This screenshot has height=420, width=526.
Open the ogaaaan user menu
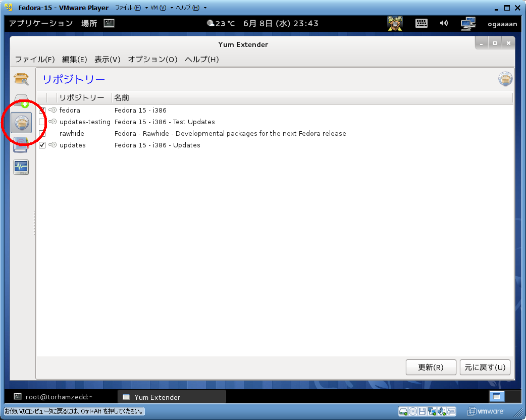tap(502, 24)
